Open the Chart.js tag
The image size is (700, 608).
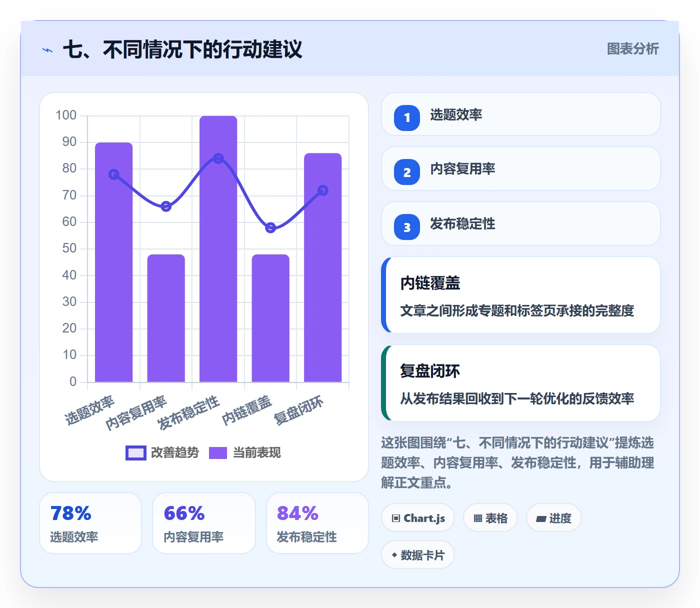(418, 518)
